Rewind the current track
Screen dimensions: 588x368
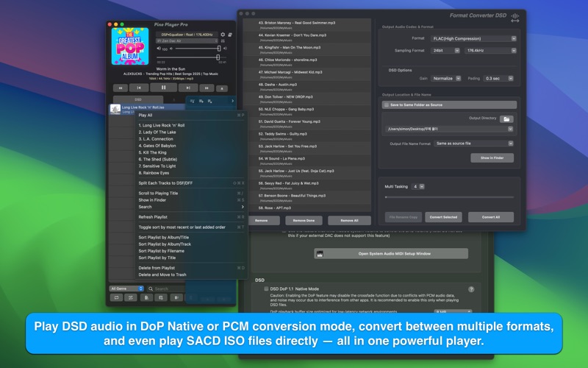click(x=121, y=88)
